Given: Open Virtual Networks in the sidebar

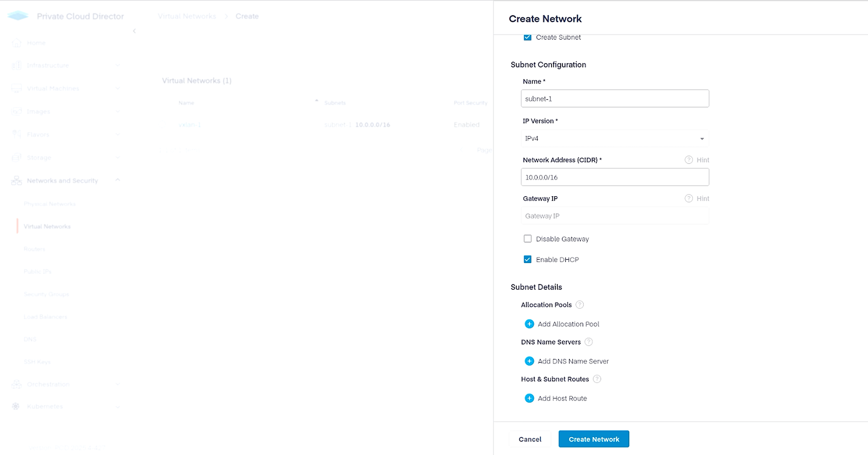Looking at the screenshot, I should point(47,226).
